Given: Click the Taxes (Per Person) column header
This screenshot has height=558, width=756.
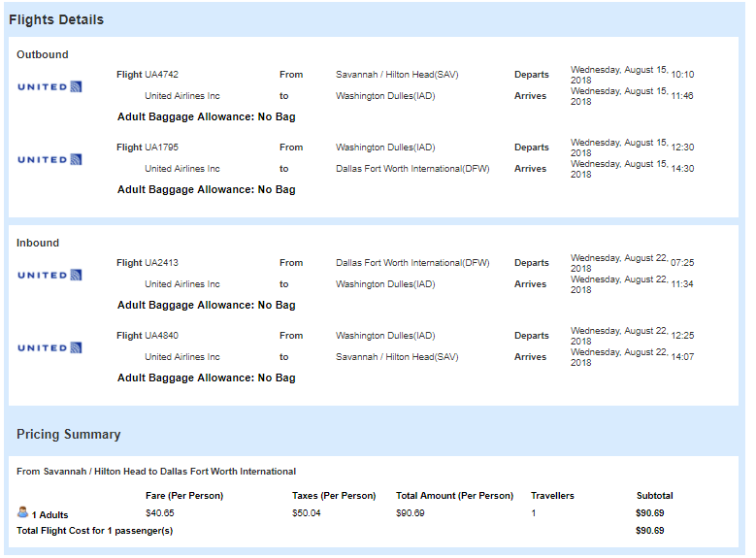Looking at the screenshot, I should coord(334,496).
